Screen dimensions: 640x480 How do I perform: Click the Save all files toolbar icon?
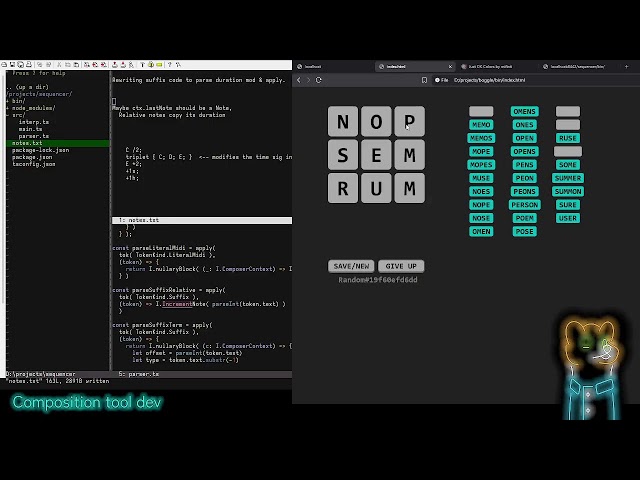20,64
